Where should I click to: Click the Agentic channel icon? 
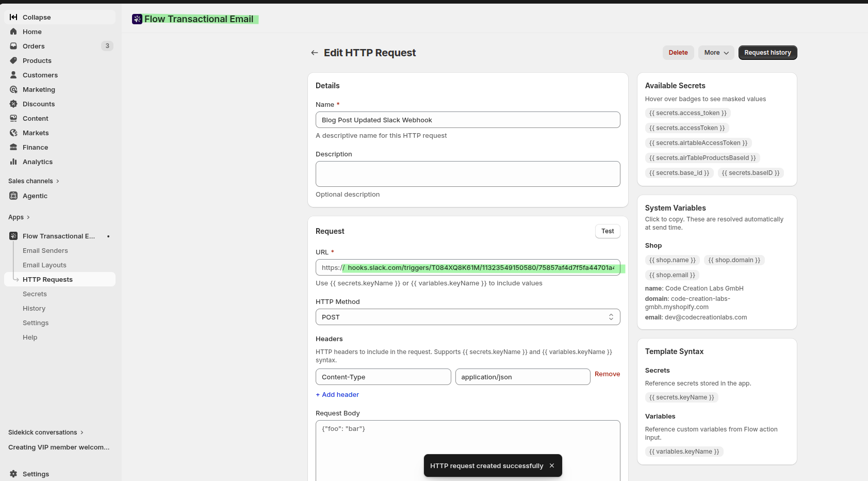tap(13, 196)
